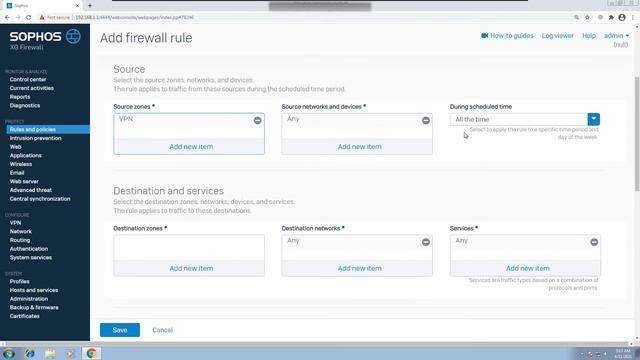
Task: Open Routing settings
Action: [x=20, y=240]
